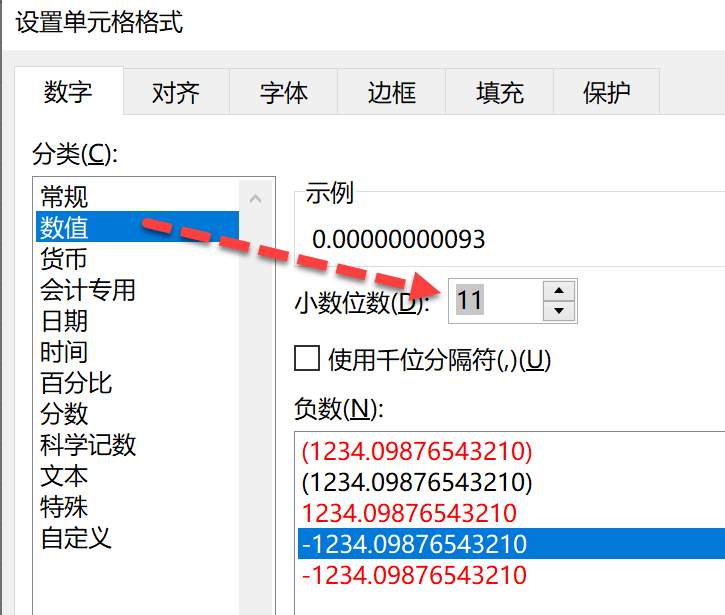
Task: Click the decimal places input field
Action: (496, 301)
